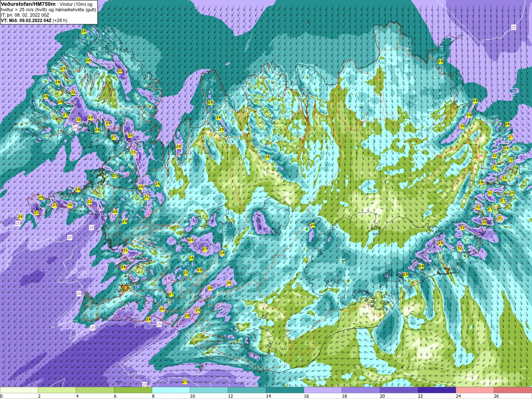Click the legend tick label '12'

[230, 396]
